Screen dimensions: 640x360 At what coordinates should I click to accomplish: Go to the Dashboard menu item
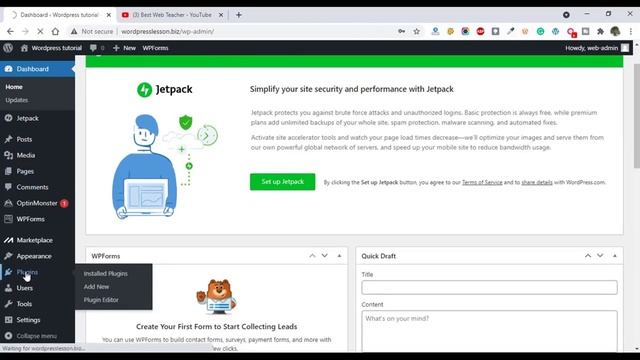37,69
